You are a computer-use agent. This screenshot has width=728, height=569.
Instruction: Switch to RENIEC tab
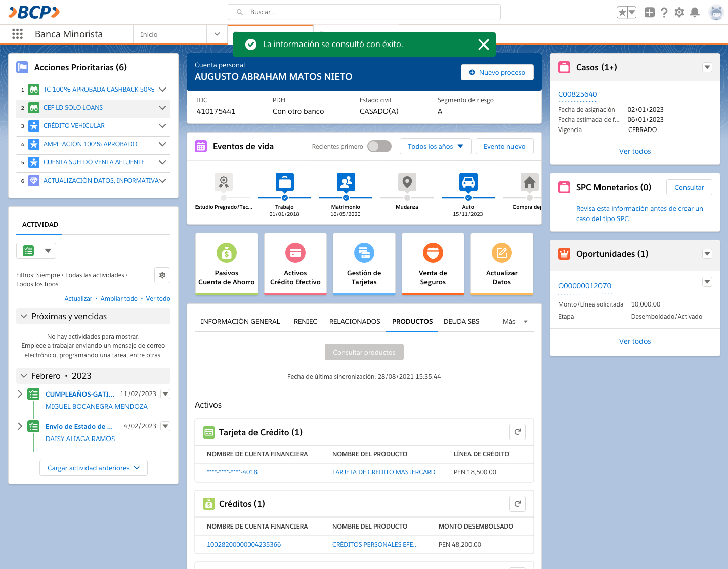coord(306,321)
